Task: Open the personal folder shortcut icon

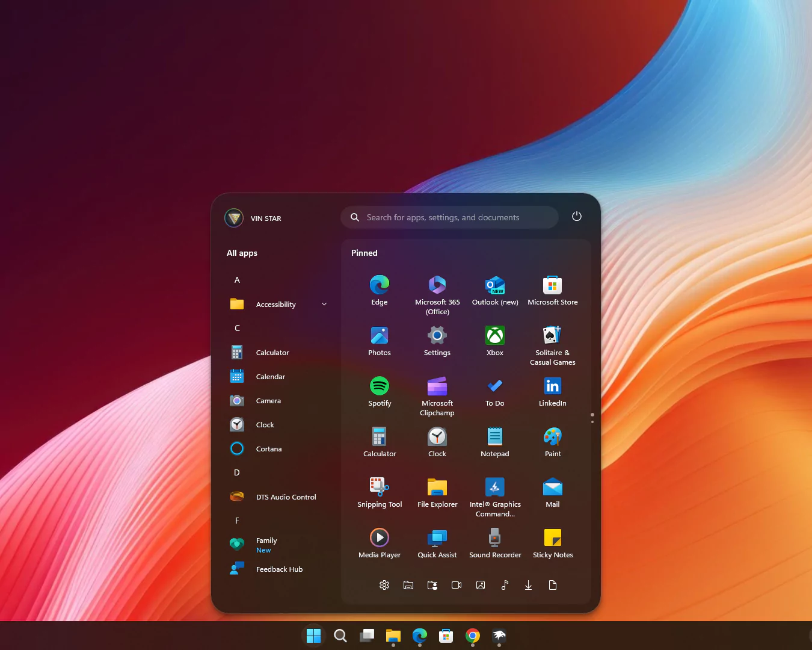Action: pyautogui.click(x=432, y=585)
